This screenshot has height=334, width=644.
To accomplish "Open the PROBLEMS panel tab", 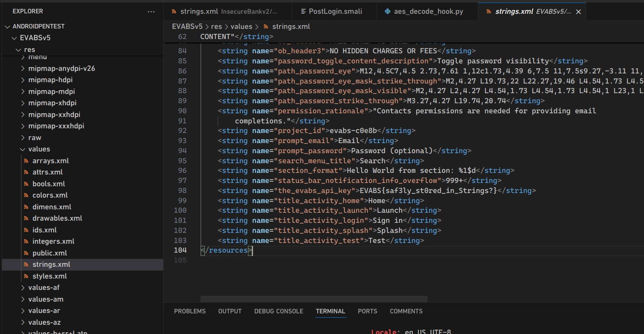I will click(x=190, y=311).
